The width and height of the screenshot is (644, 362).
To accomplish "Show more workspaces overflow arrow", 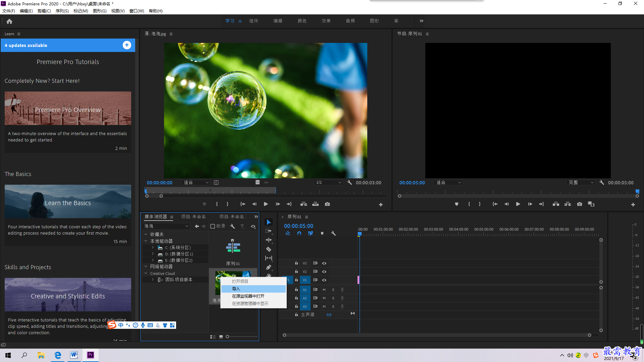I will click(422, 21).
